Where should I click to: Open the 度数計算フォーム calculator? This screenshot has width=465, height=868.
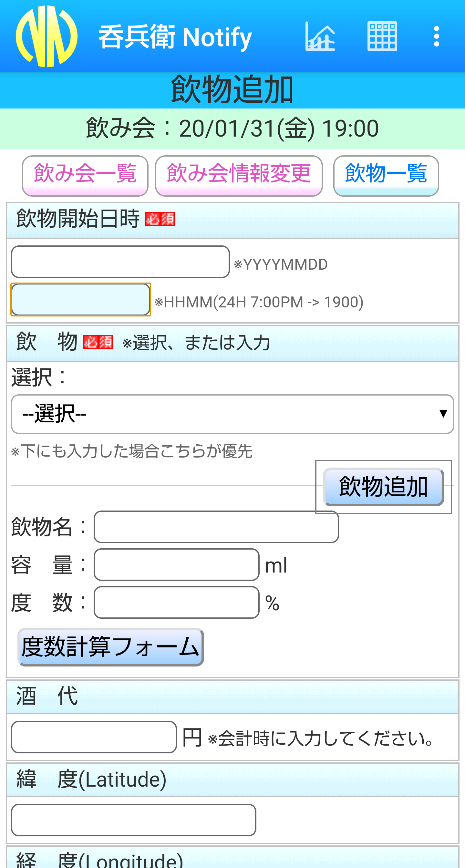click(x=110, y=647)
